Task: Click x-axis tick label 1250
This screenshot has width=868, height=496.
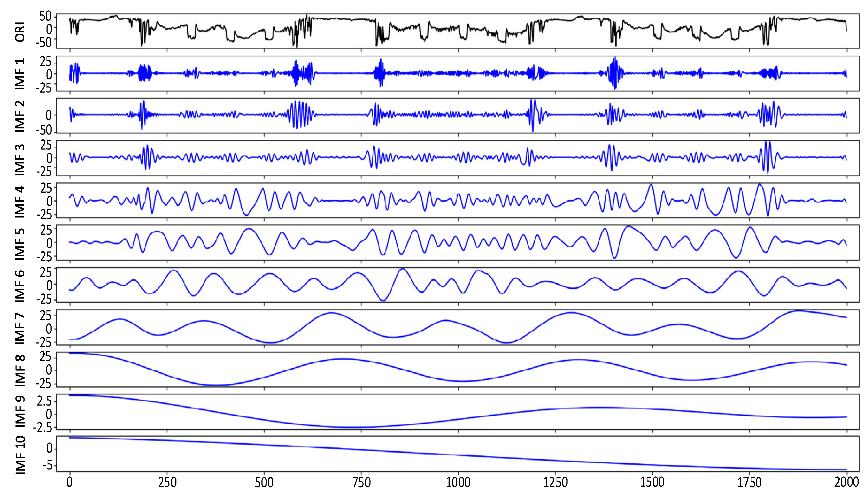Action: click(555, 482)
